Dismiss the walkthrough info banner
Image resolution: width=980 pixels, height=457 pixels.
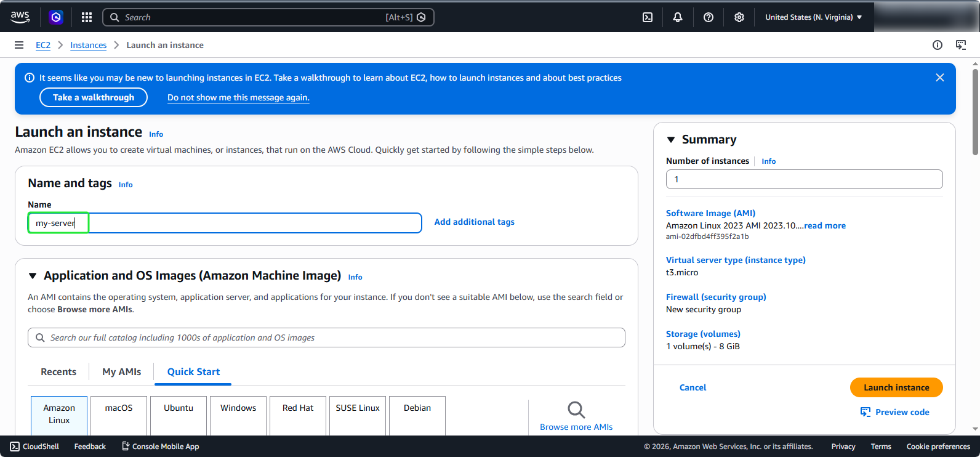tap(940, 78)
